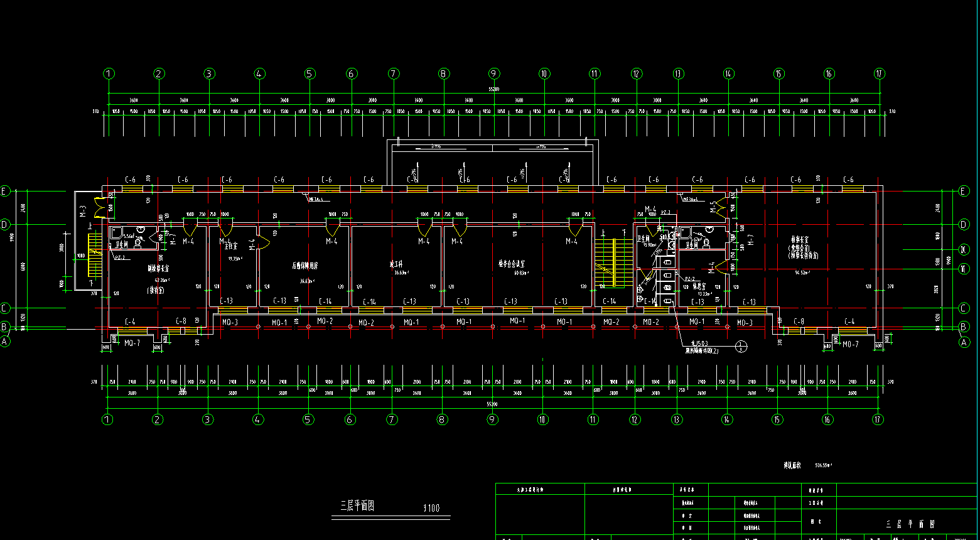980x540 pixels.
Task: Click the top overall dimension 55200
Action: click(x=494, y=90)
